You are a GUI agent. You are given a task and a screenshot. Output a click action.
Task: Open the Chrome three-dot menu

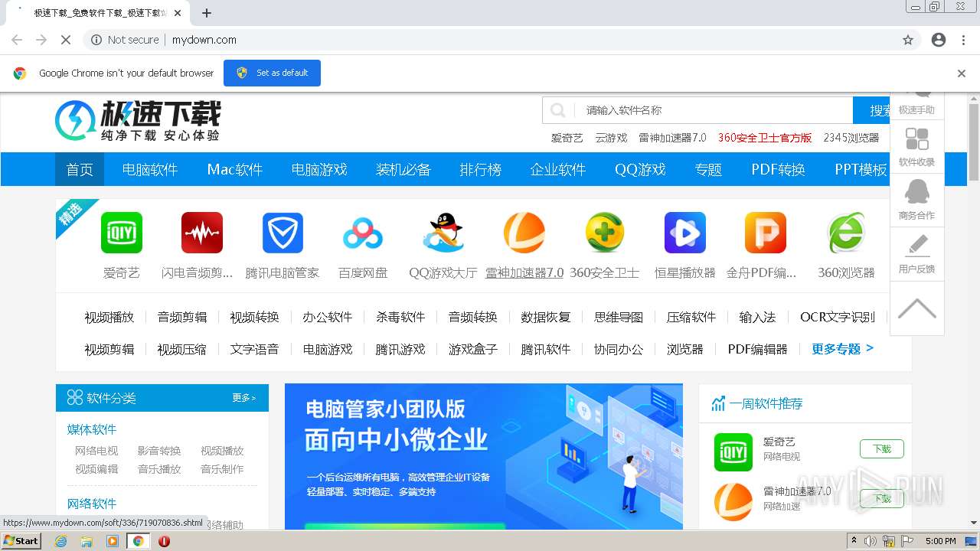(963, 40)
